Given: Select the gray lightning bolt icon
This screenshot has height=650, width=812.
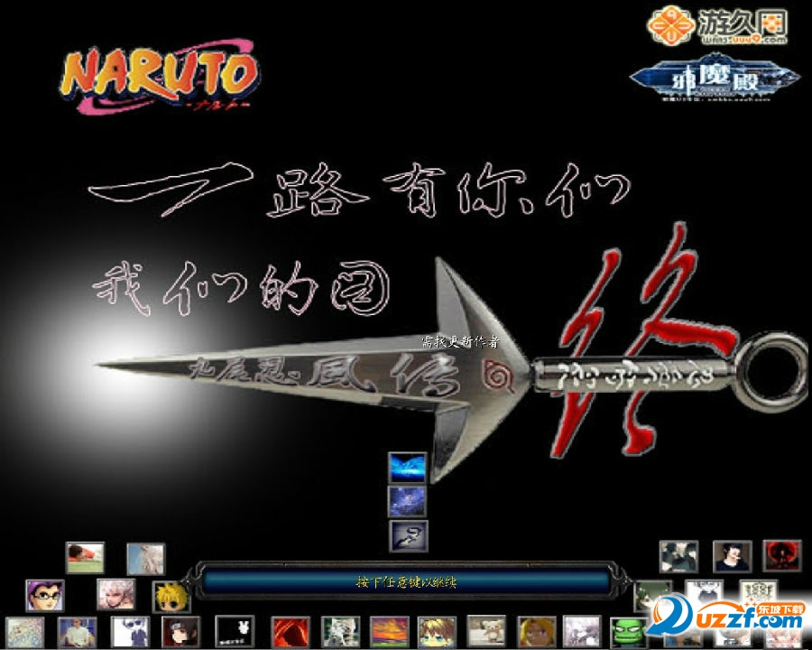Looking at the screenshot, I should tap(409, 536).
